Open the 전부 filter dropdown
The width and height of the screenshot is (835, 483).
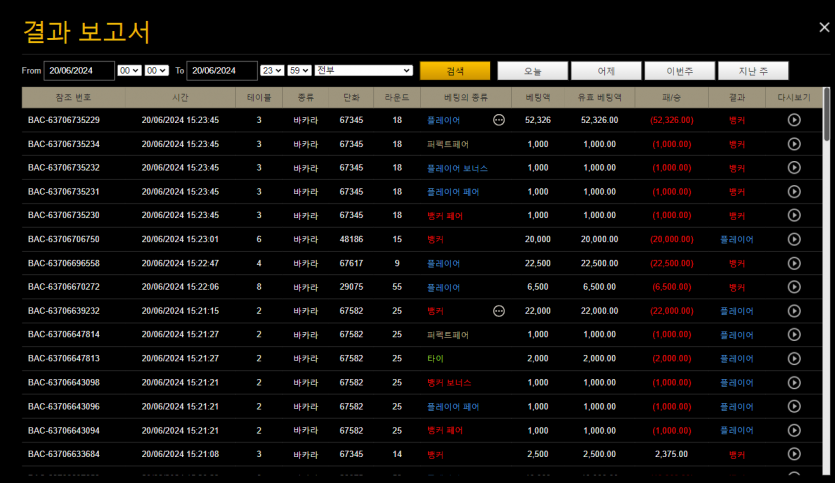coord(364,70)
